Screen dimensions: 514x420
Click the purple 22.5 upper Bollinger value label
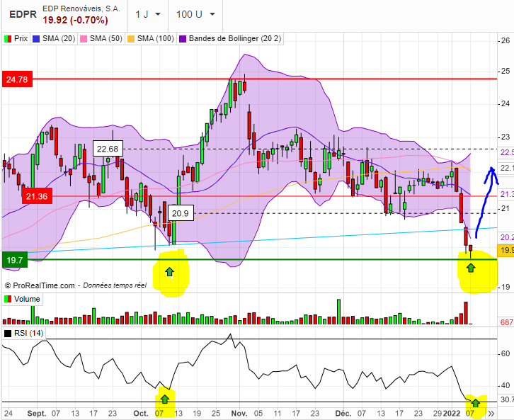507,152
